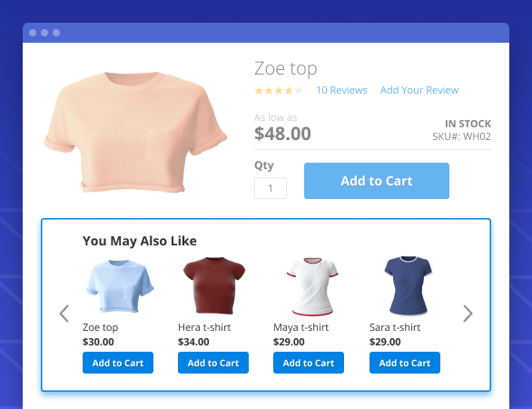
Task: Select the Sara t-shirt product name
Action: tap(395, 327)
